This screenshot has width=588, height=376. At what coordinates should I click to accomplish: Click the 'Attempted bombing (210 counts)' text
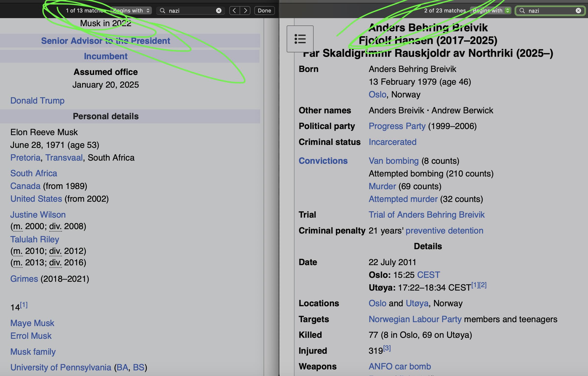click(431, 174)
